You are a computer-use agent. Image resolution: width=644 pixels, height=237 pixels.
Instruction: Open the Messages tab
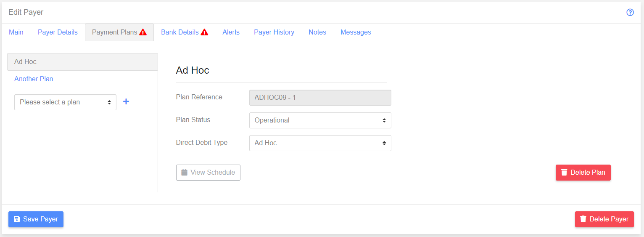[356, 32]
